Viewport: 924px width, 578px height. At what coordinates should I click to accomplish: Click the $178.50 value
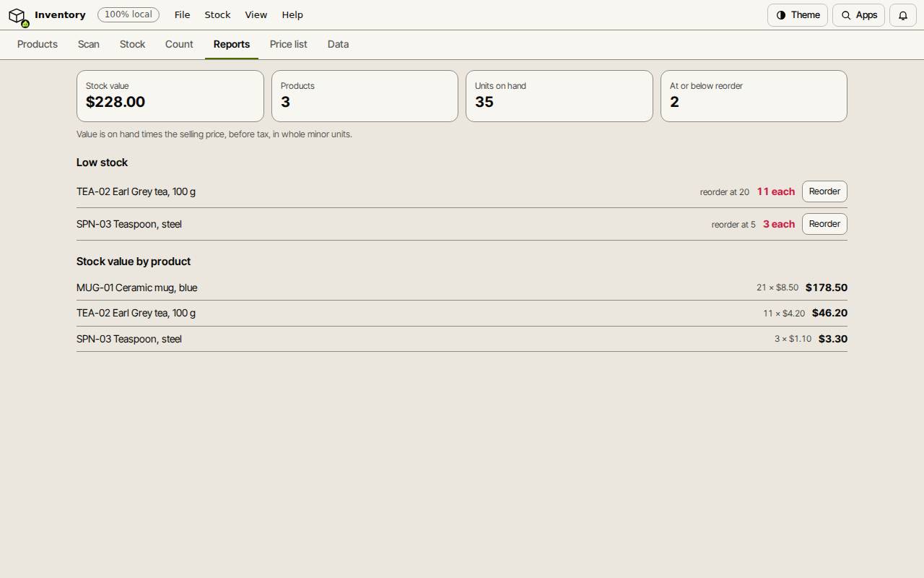(827, 288)
